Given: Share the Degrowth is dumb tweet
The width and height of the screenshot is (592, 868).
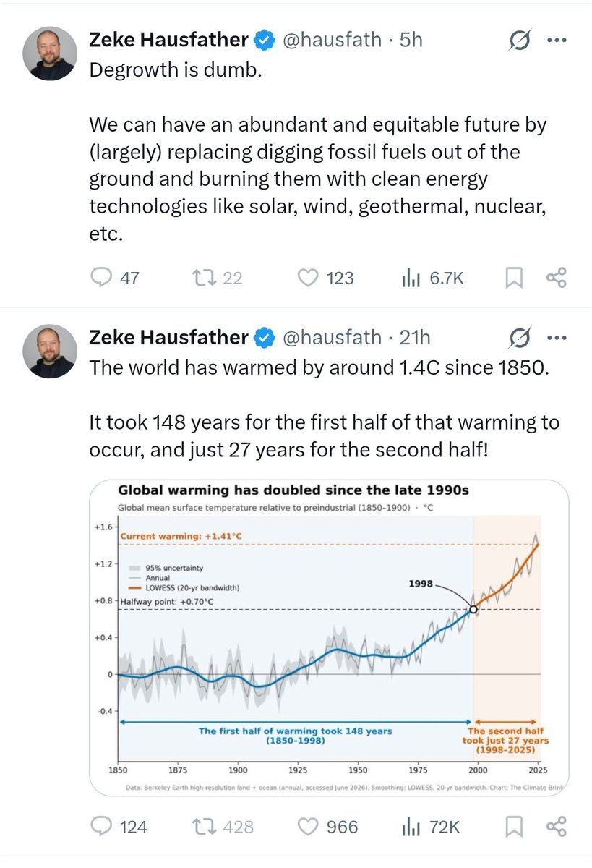Looking at the screenshot, I should (556, 278).
